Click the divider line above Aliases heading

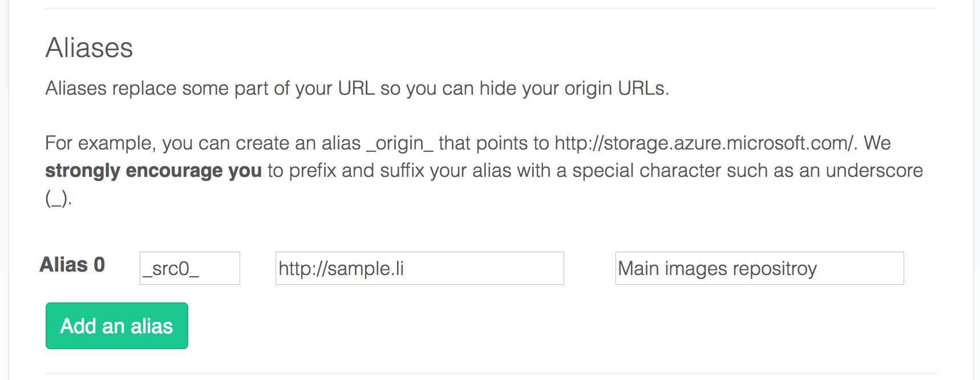tap(491, 9)
